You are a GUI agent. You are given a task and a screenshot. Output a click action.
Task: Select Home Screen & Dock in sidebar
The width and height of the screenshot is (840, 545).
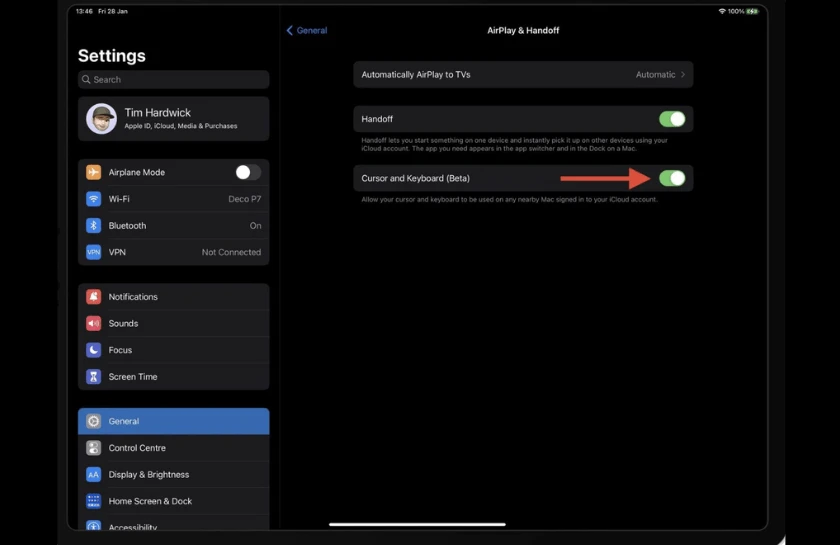pos(174,501)
